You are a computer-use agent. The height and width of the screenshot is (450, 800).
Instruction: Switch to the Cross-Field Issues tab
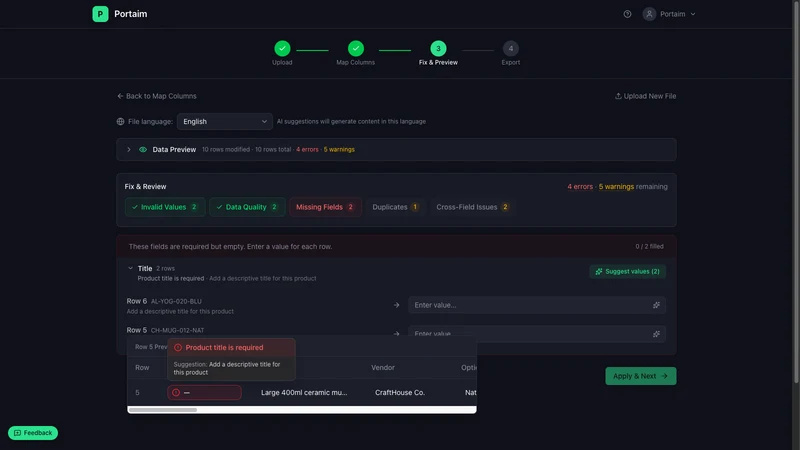click(x=472, y=207)
